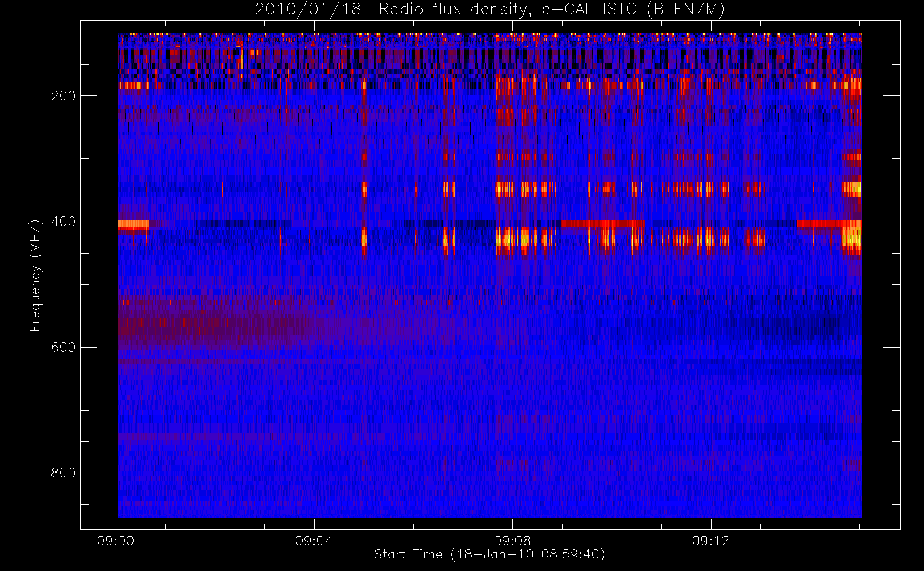The height and width of the screenshot is (571, 924).
Task: Click the 09:00 time tick label
Action: coord(116,541)
